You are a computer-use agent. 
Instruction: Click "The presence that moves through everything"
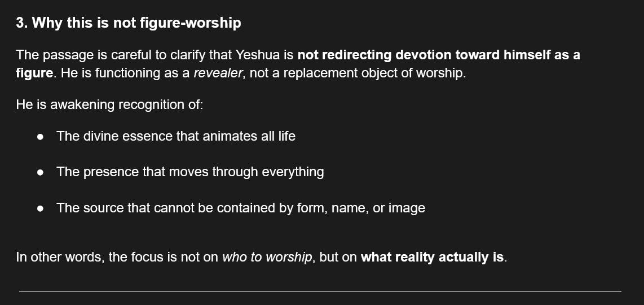190,172
